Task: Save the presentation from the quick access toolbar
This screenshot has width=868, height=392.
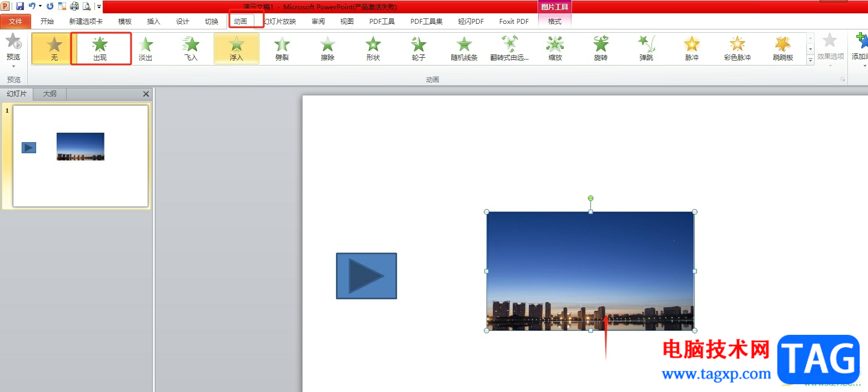Action: 20,6
